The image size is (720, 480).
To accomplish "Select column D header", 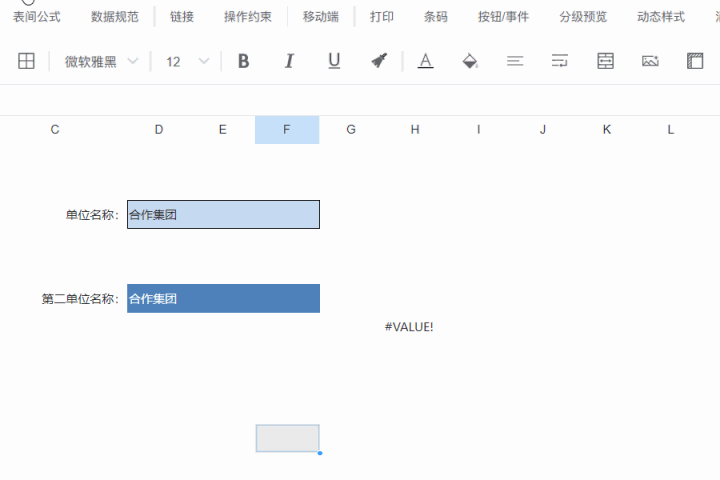I will [159, 130].
